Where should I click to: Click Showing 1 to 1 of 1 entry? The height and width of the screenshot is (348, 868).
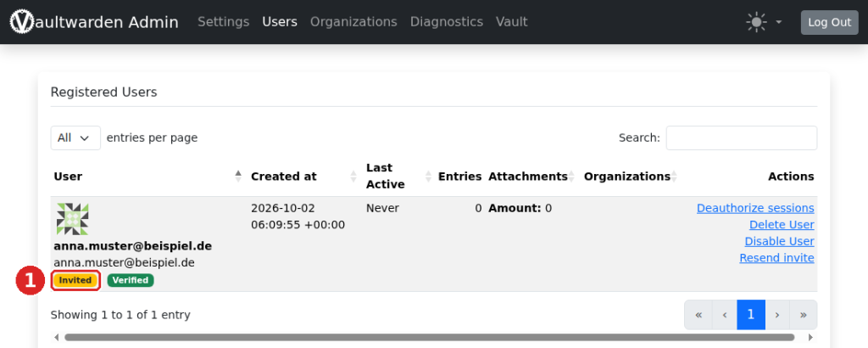click(x=120, y=315)
